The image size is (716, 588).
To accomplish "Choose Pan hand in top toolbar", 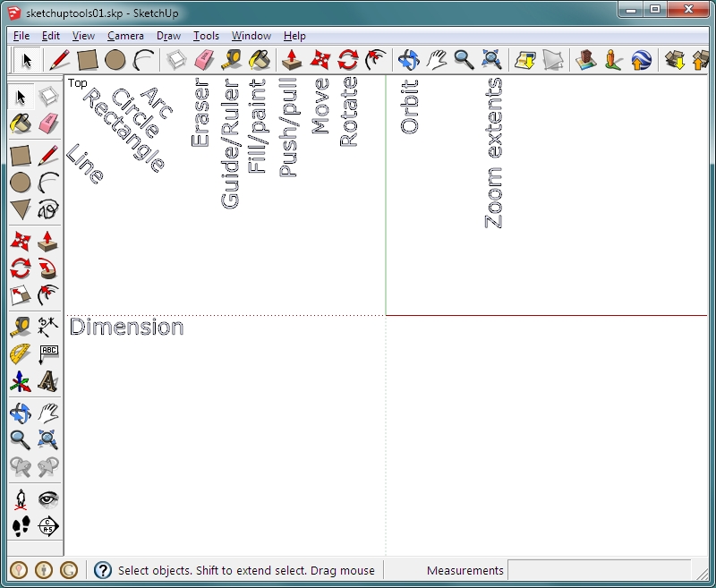I will (437, 60).
